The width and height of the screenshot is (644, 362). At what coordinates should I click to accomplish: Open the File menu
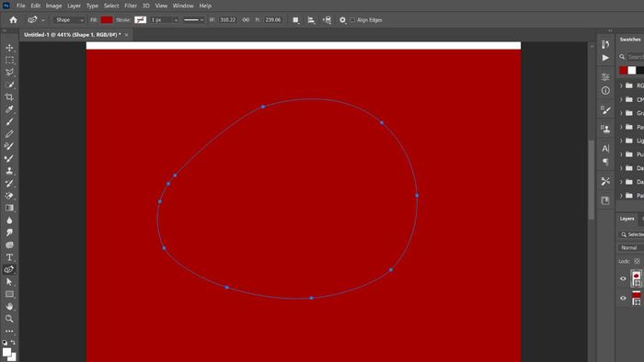coord(20,6)
